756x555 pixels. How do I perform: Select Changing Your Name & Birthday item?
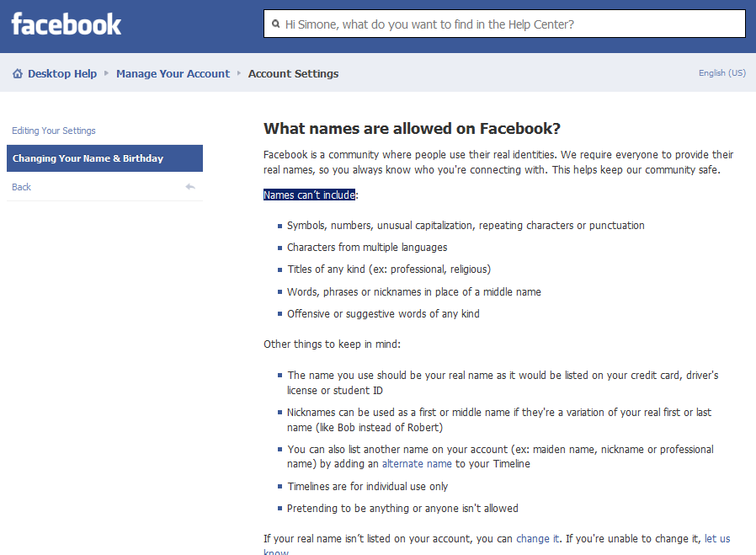[x=88, y=158]
